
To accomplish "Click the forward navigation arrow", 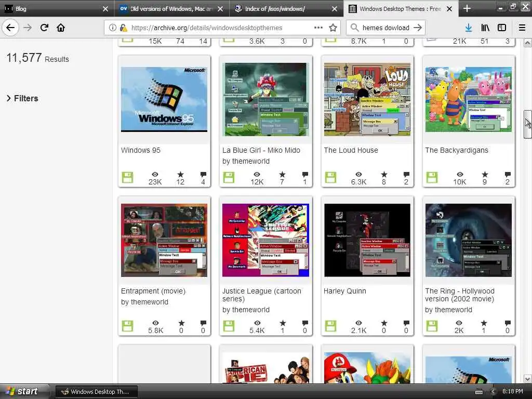I will [28, 28].
